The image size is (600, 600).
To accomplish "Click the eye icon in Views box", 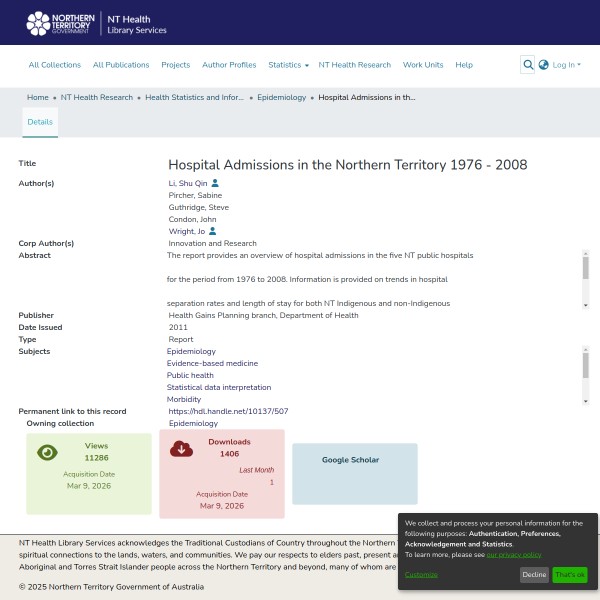I will [47, 452].
